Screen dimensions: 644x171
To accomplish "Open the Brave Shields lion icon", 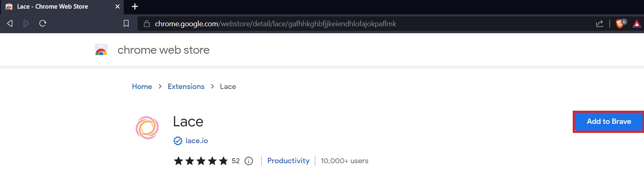I will 620,24.
